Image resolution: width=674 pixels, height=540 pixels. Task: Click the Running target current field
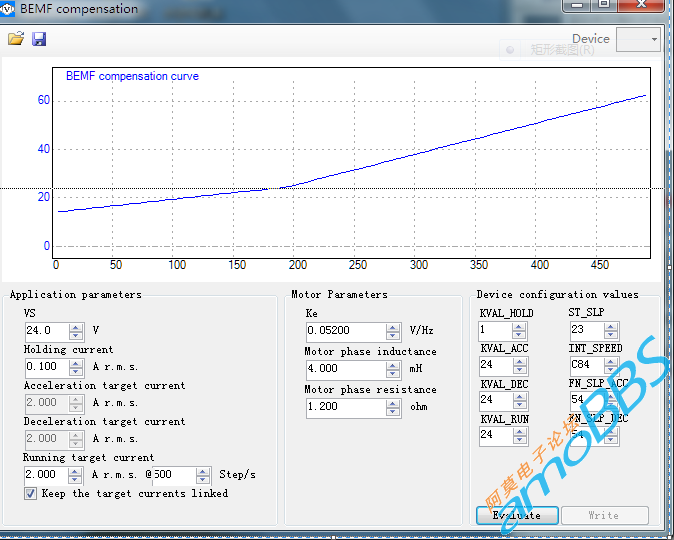46,474
